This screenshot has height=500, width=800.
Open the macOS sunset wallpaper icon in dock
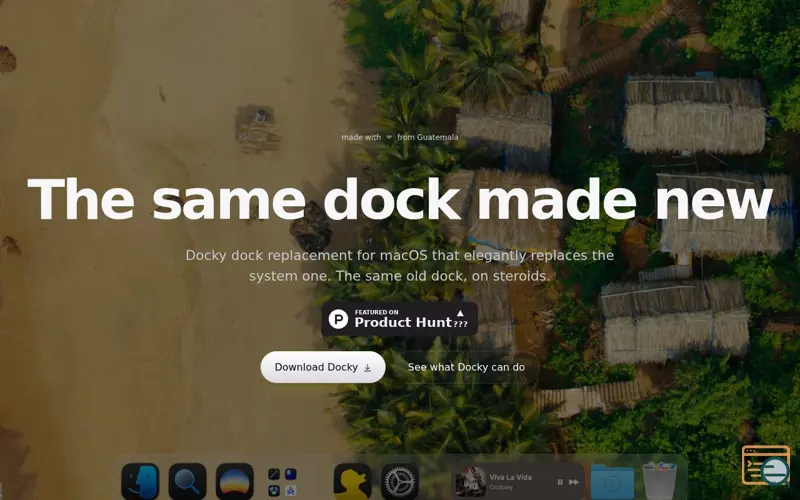[x=235, y=481]
